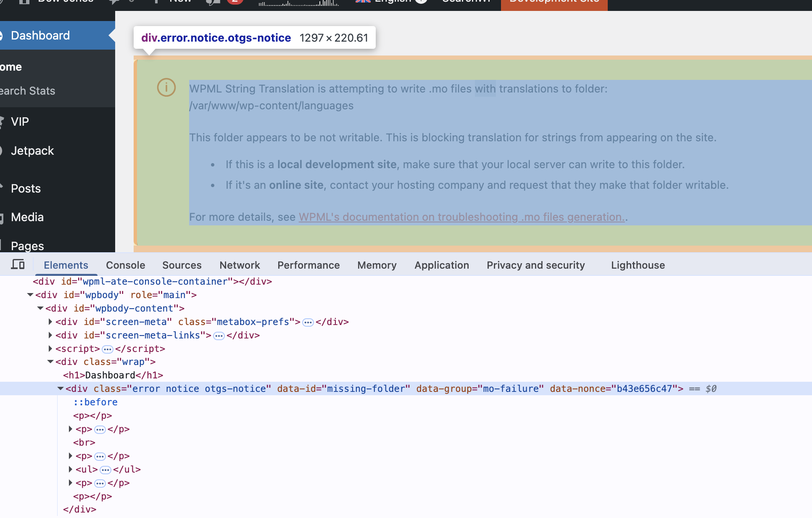Image resolution: width=812 pixels, height=518 pixels.
Task: Open Search Stats in the sidebar submenu
Action: (27, 91)
